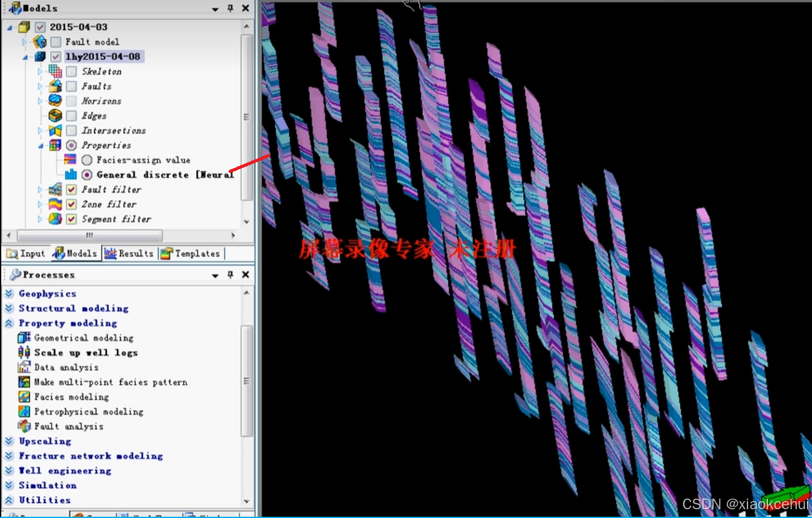Viewport: 812px width, 518px height.
Task: Click the Zone filter icon
Action: pos(55,204)
